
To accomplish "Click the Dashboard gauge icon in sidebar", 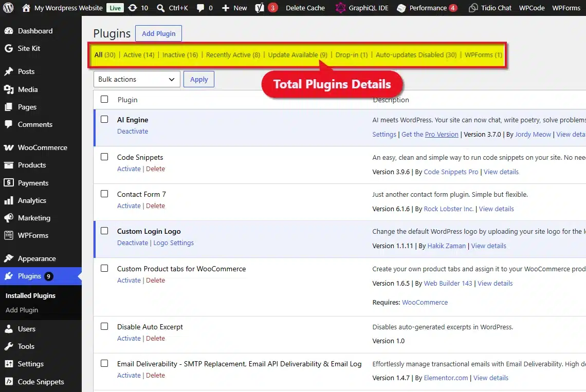I will (9, 31).
